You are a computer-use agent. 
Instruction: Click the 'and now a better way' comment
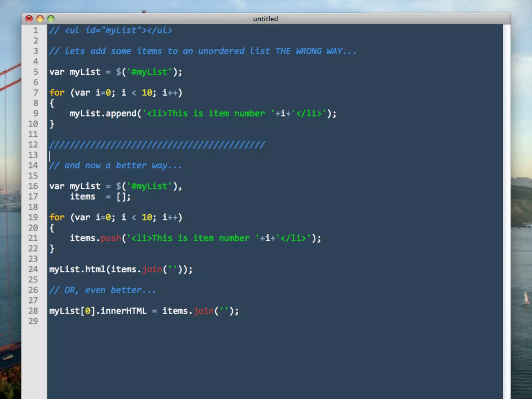pyautogui.click(x=116, y=165)
